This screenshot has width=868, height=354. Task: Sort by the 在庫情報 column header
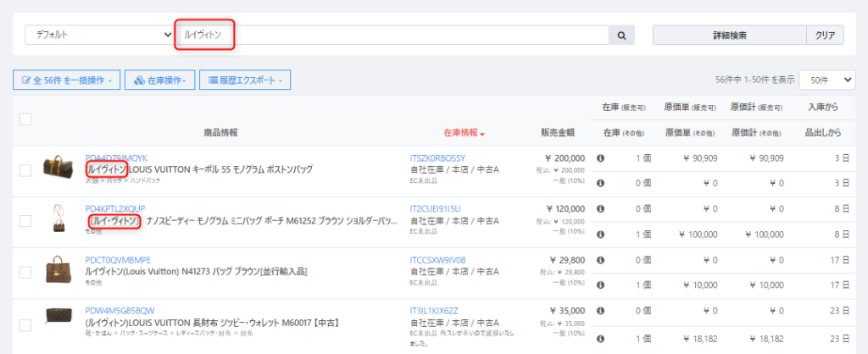(464, 133)
